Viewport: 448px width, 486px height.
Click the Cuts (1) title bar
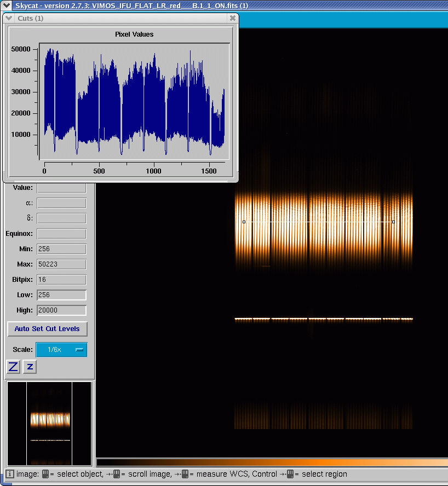[120, 18]
